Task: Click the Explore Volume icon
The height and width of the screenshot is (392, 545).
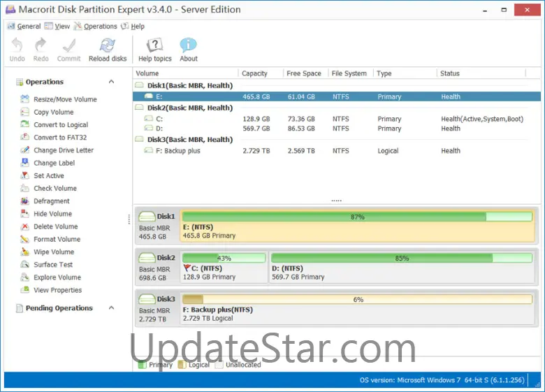Action: pos(24,277)
